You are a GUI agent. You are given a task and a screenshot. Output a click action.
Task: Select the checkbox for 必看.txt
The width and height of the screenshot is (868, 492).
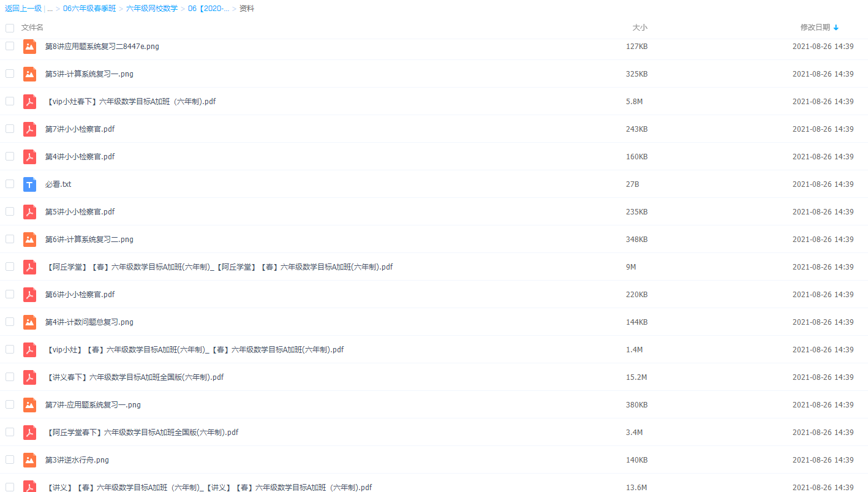[x=10, y=184]
